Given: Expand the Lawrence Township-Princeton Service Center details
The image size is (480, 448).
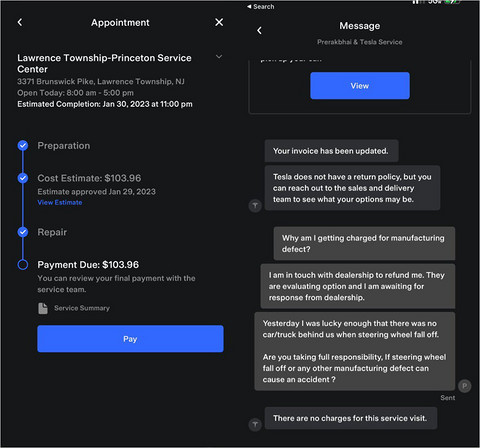Looking at the screenshot, I should [219, 57].
